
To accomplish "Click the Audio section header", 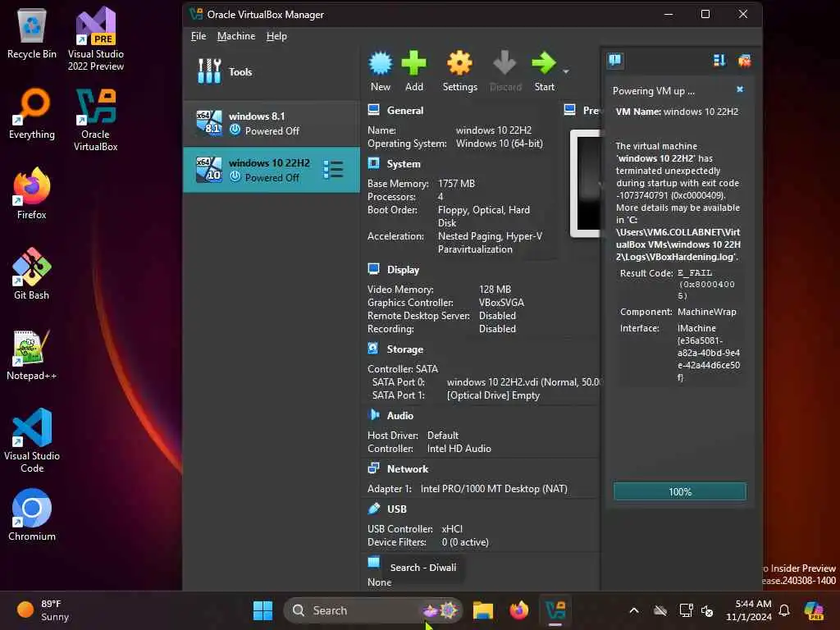I will [x=400, y=416].
